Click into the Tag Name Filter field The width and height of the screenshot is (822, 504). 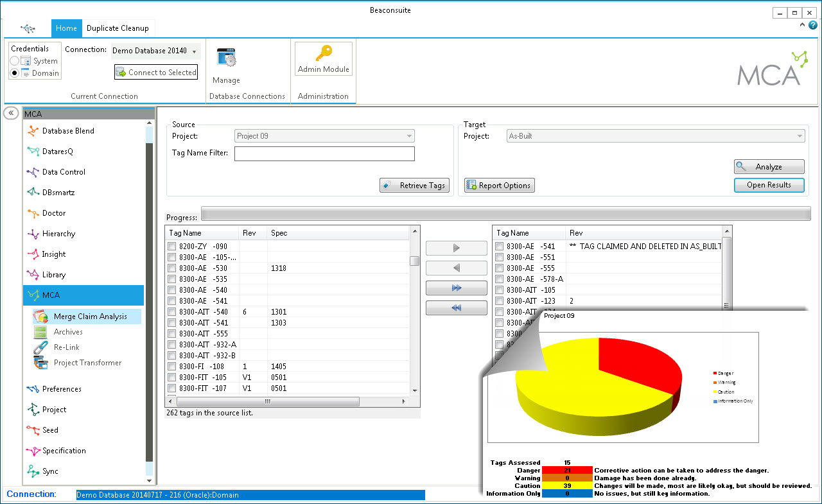tap(324, 153)
